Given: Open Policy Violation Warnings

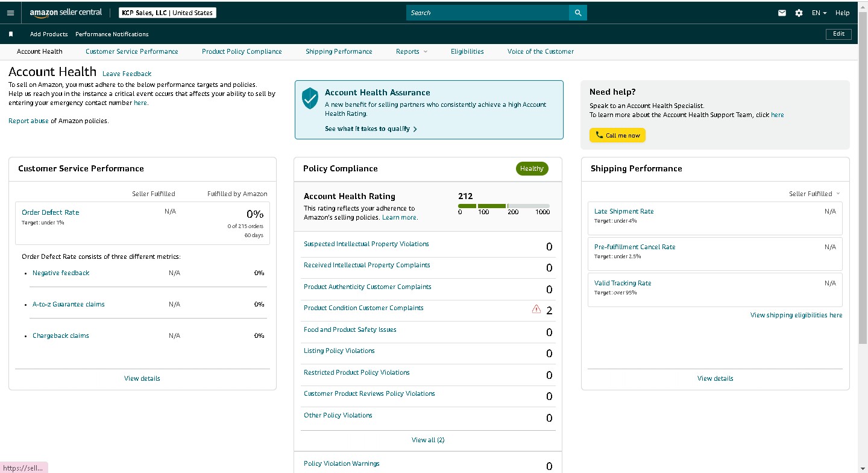Looking at the screenshot, I should 342,464.
